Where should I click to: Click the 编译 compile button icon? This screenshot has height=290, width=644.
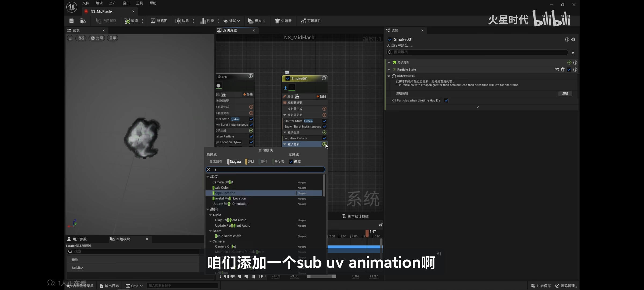click(127, 21)
